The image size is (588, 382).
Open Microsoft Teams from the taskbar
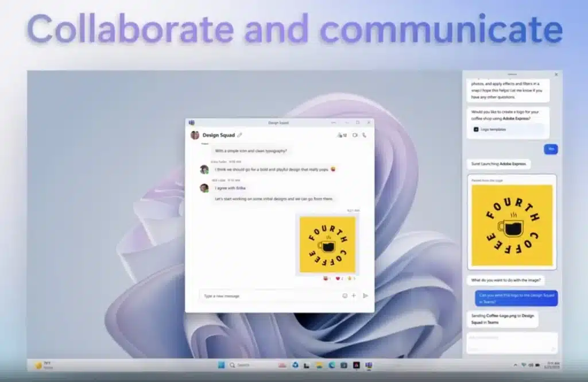pyautogui.click(x=369, y=365)
